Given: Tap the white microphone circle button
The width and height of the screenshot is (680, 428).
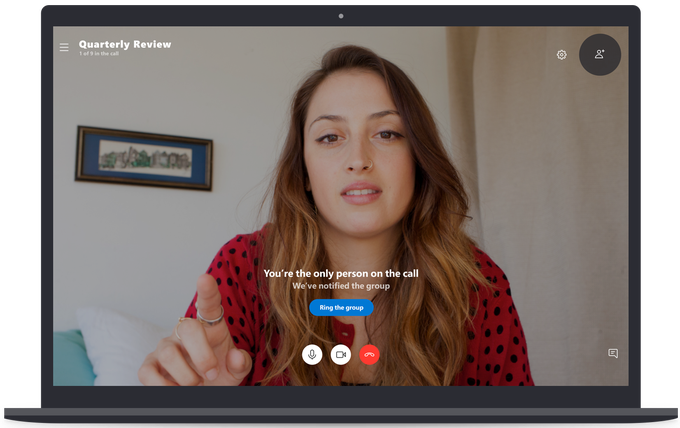Looking at the screenshot, I should (x=312, y=354).
